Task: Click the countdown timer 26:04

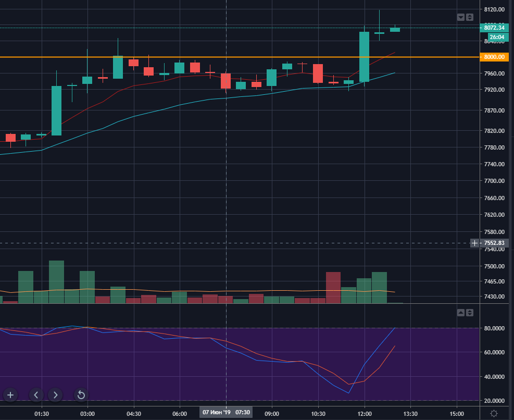Action: click(498, 37)
